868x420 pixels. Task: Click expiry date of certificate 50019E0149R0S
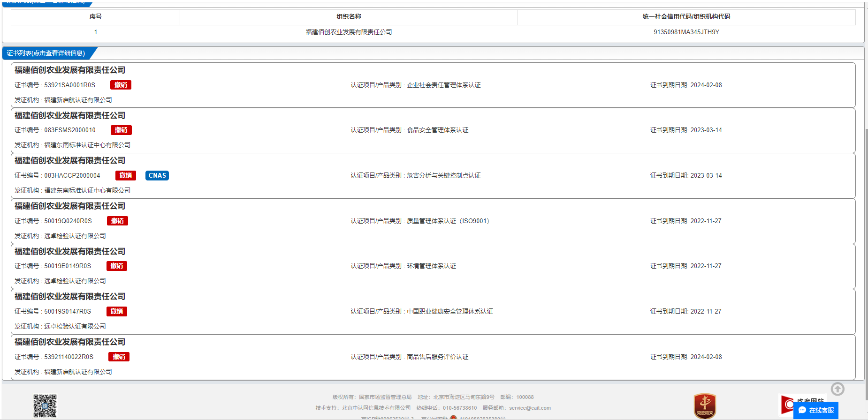(706, 266)
